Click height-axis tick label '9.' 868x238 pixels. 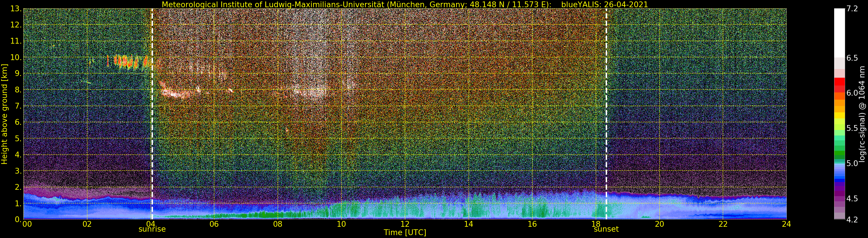18,74
